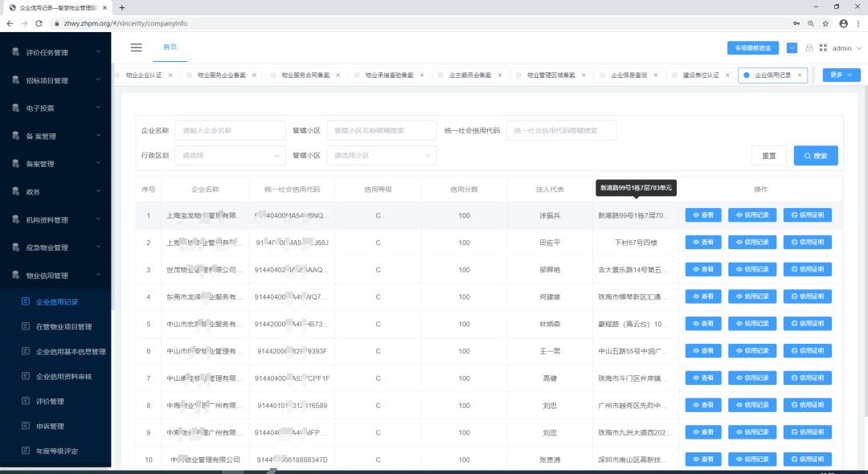
Task: Open the browser zoom magnifier icon
Action: pyautogui.click(x=811, y=23)
